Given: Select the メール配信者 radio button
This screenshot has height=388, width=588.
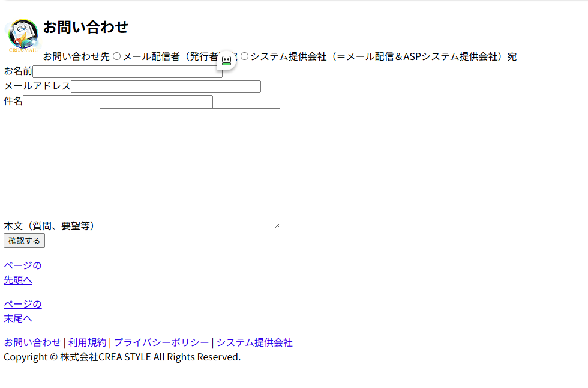Looking at the screenshot, I should pyautogui.click(x=117, y=56).
